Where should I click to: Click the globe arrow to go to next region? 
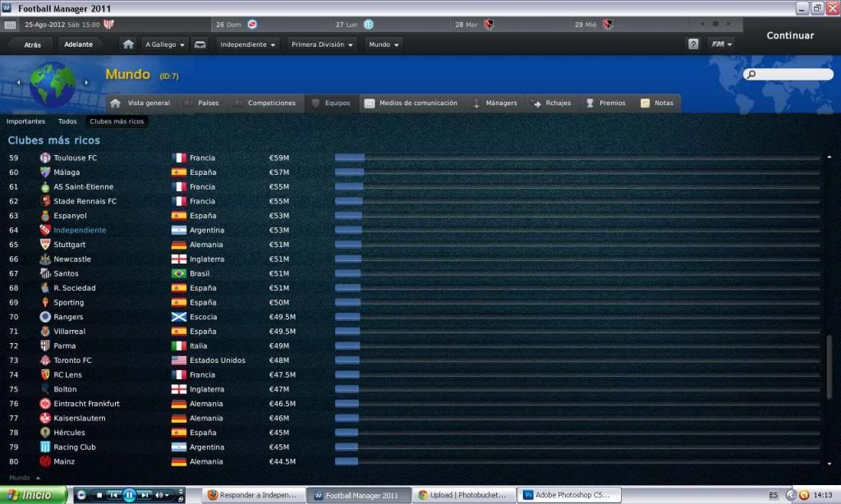click(x=86, y=83)
